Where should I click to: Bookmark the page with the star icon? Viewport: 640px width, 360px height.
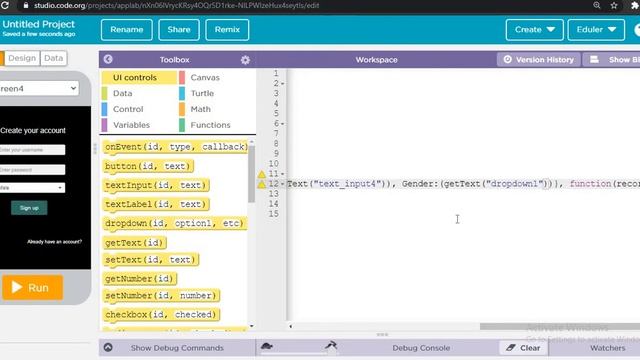pyautogui.click(x=614, y=5)
